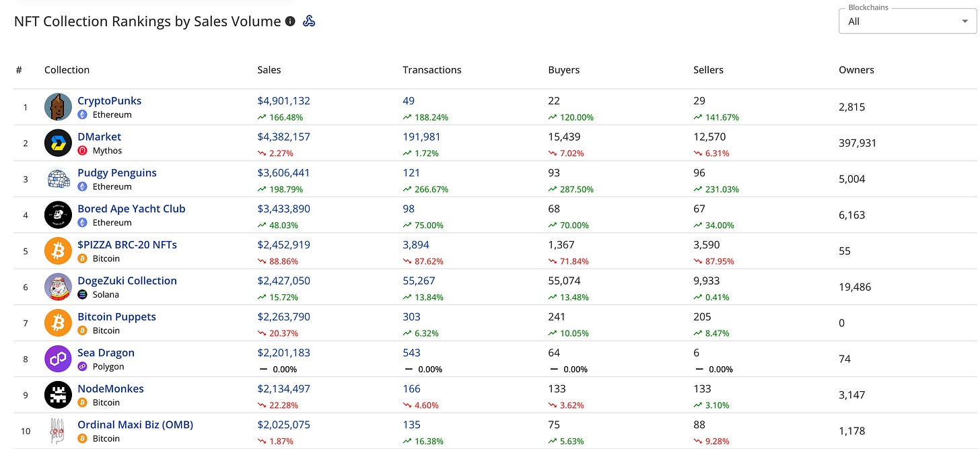Click the Bored Ape Yacht Club logo
The image size is (980, 449).
point(58,215)
